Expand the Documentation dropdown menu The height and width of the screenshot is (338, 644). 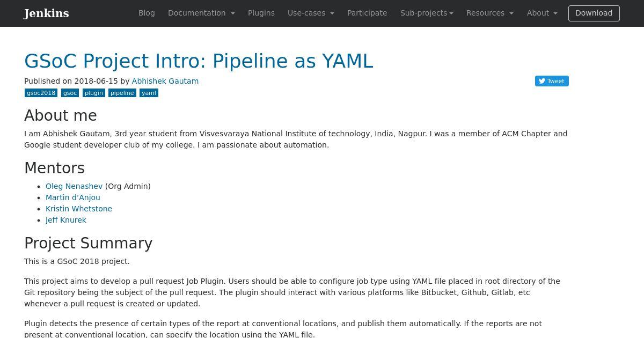click(x=201, y=13)
